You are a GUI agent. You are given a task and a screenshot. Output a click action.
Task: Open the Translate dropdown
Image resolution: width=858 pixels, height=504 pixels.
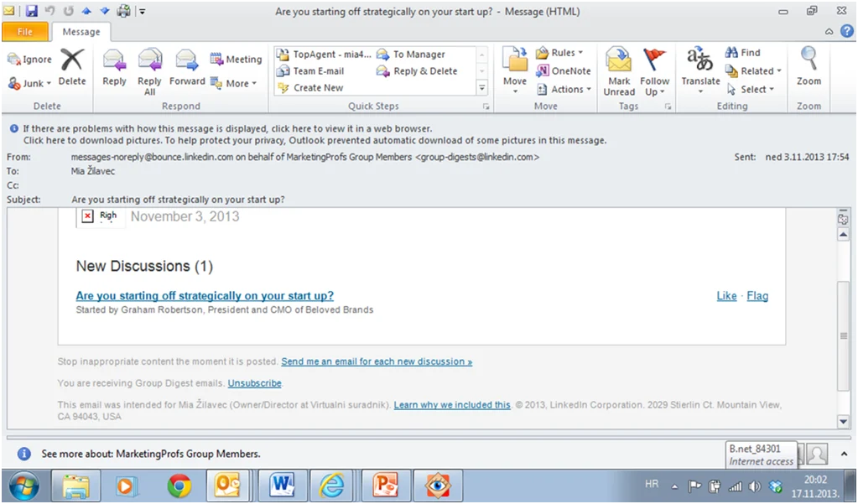[700, 70]
